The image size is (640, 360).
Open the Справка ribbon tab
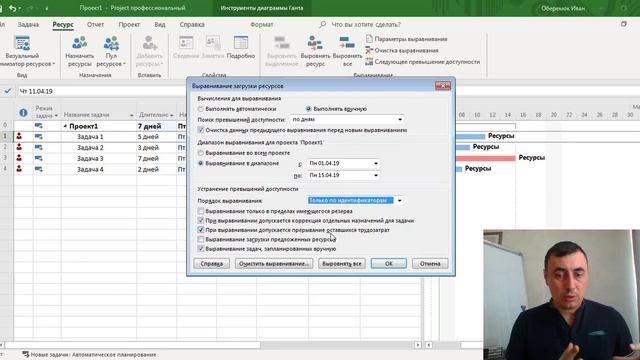click(192, 24)
